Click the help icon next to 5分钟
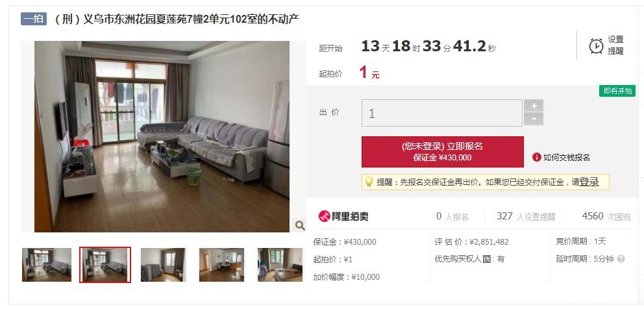 pyautogui.click(x=621, y=259)
